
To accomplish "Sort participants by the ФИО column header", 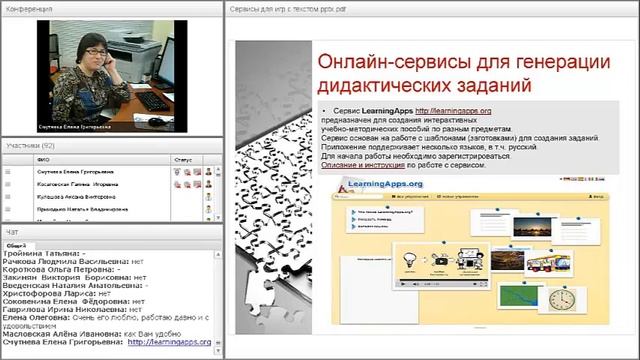I will [x=102, y=160].
